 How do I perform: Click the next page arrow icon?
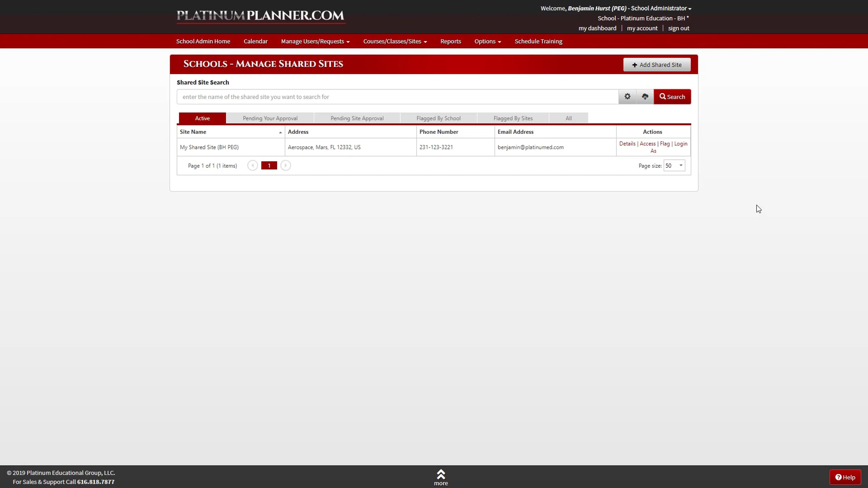click(285, 166)
